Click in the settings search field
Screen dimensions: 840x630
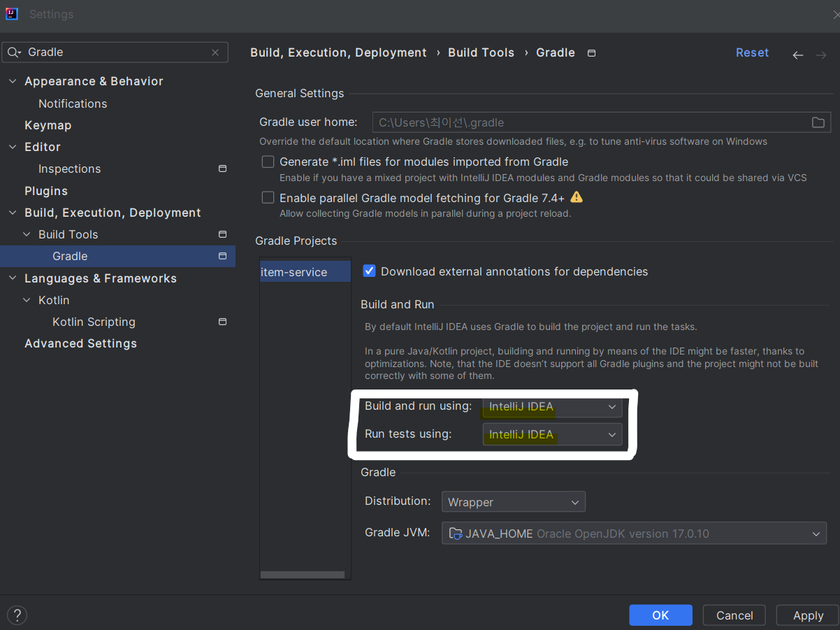[x=115, y=52]
